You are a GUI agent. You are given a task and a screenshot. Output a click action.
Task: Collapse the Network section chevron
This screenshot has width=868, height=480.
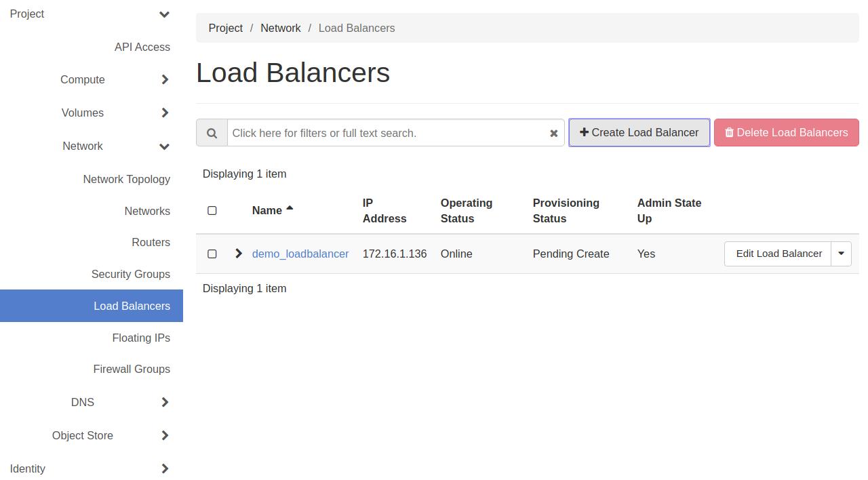click(x=164, y=146)
